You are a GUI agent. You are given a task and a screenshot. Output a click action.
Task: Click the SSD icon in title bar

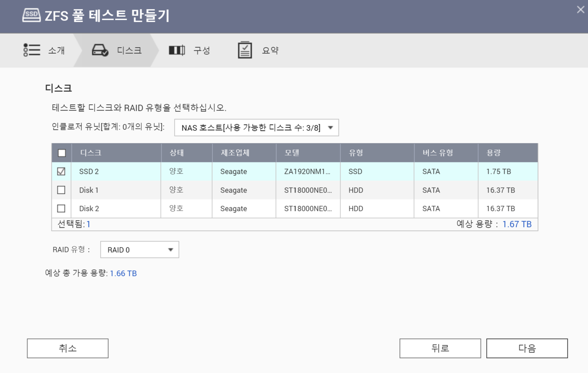31,15
